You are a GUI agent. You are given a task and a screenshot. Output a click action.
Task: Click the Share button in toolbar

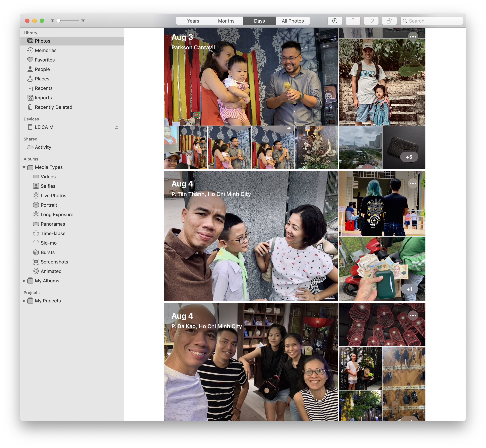tap(353, 20)
